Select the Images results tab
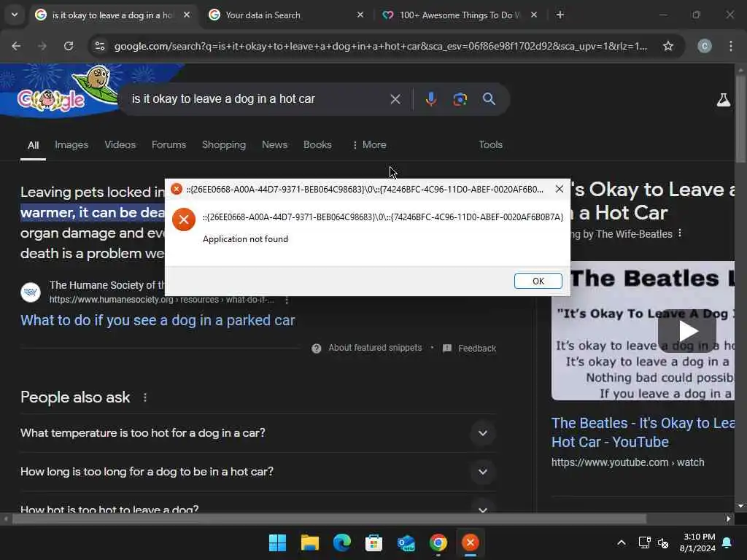The width and height of the screenshot is (747, 560). click(71, 145)
